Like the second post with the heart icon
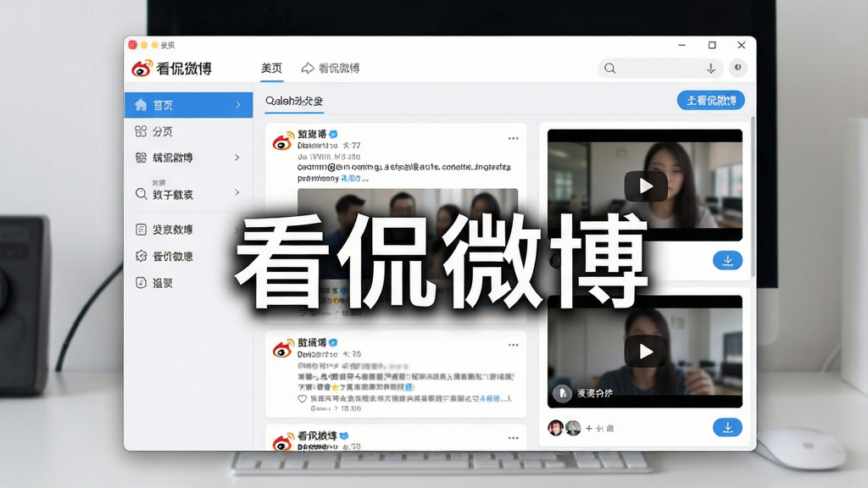Screen dimensions: 868x488 pos(303,398)
